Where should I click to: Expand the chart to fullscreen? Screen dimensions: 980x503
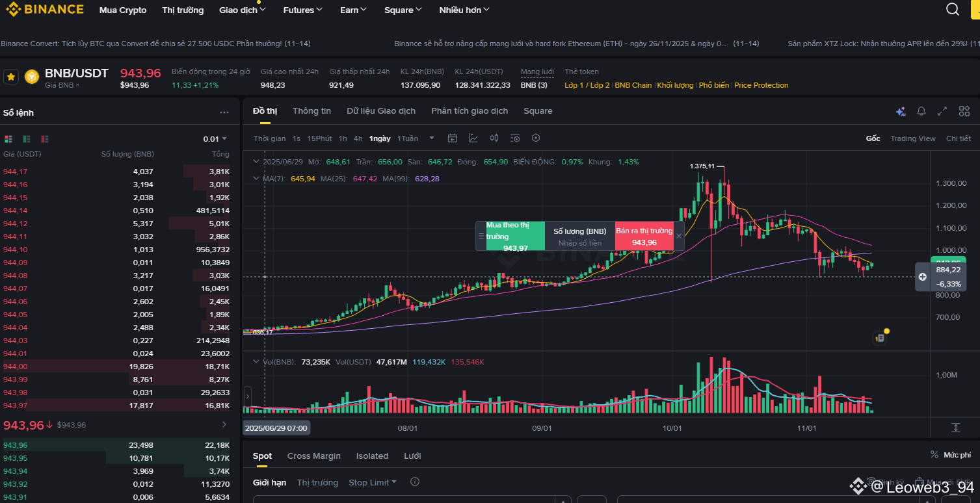[942, 111]
